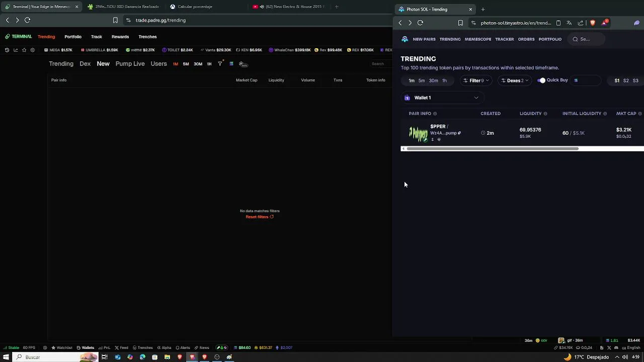Viewport: 644px width, 362px height.
Task: Open the gear settings icon in Padre ticker bar
Action: tap(33, 50)
